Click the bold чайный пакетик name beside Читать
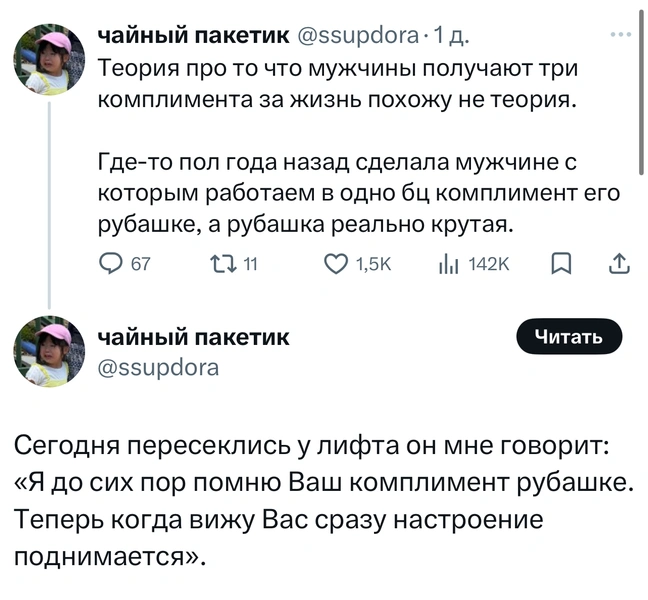648x600 pixels. [193, 337]
